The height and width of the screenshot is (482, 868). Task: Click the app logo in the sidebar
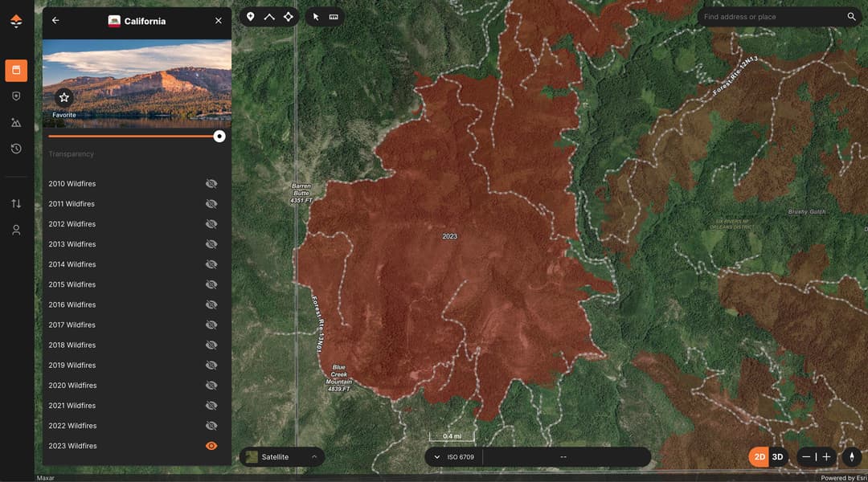pos(16,21)
